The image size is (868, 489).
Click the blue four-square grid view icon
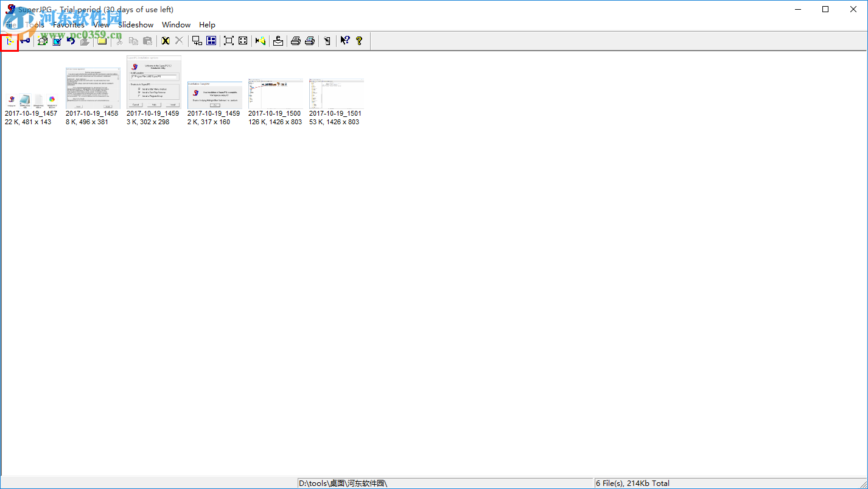[211, 41]
